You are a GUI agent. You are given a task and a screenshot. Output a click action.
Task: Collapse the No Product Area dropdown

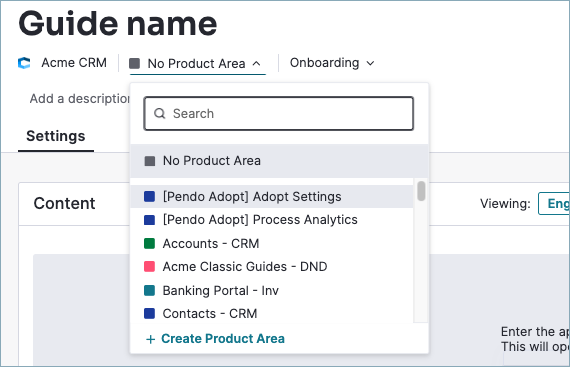(x=197, y=64)
